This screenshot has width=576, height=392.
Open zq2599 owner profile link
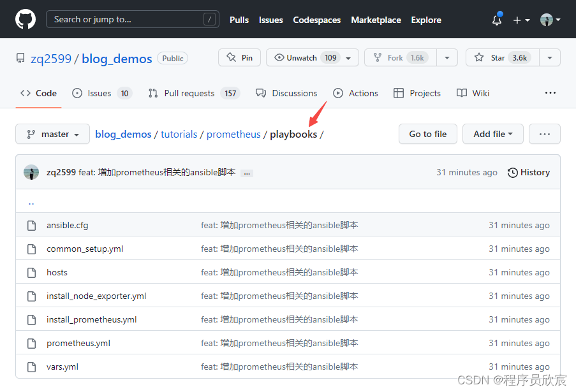point(50,59)
